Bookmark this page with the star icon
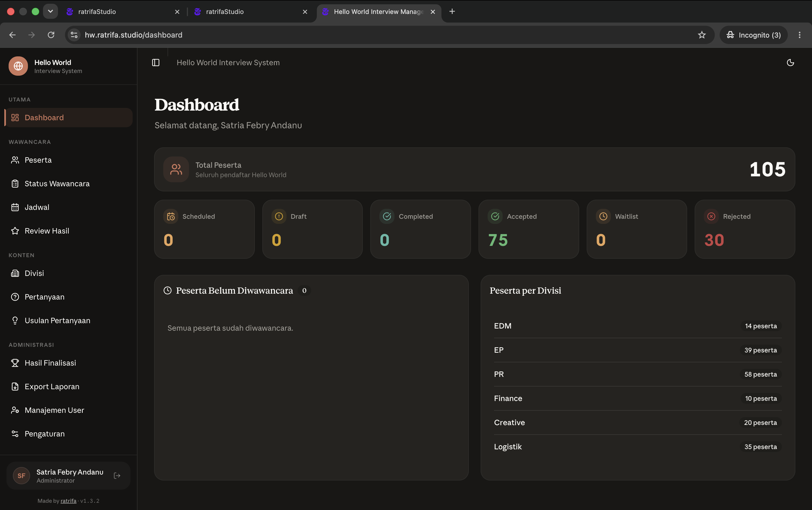 pos(702,35)
